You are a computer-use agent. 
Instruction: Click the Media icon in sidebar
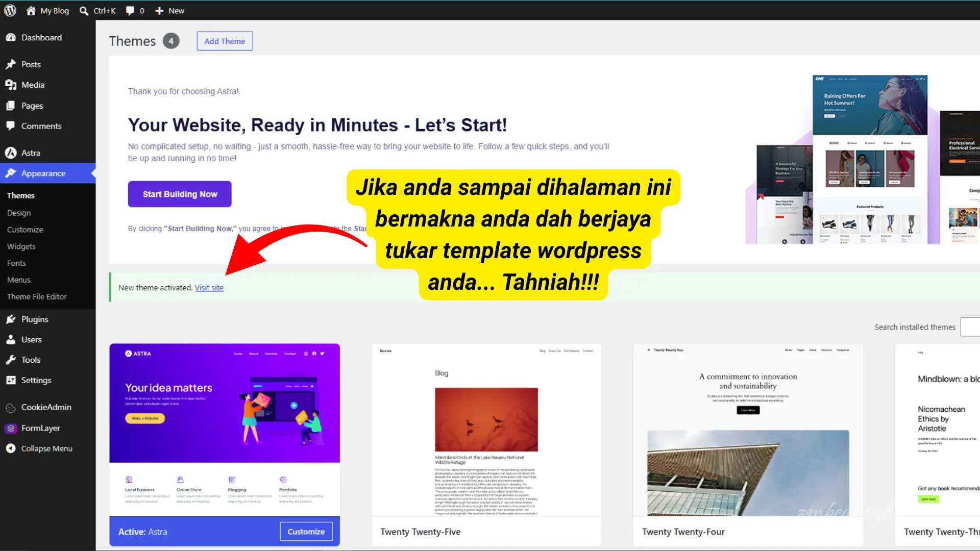[x=11, y=85]
